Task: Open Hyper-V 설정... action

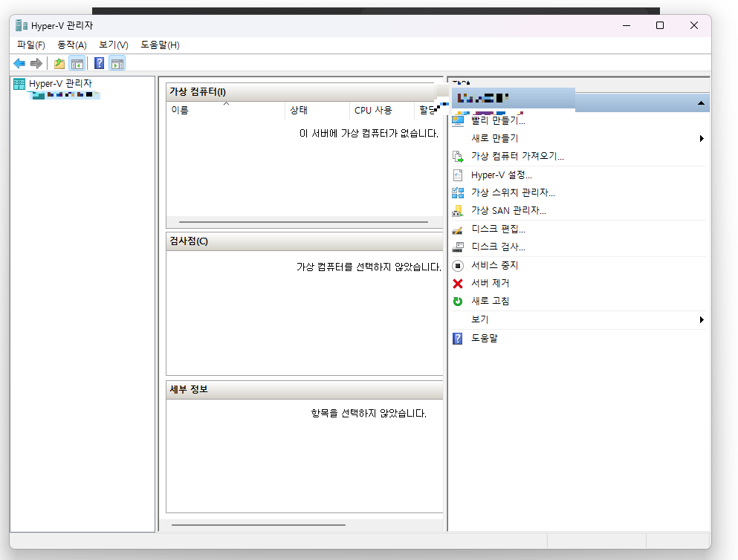Action: [x=502, y=175]
